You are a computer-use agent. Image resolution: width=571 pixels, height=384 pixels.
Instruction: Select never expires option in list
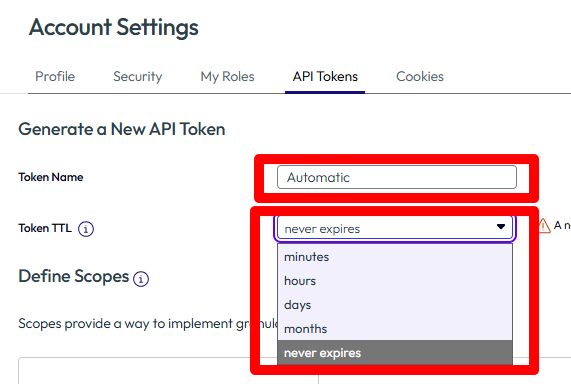(395, 353)
